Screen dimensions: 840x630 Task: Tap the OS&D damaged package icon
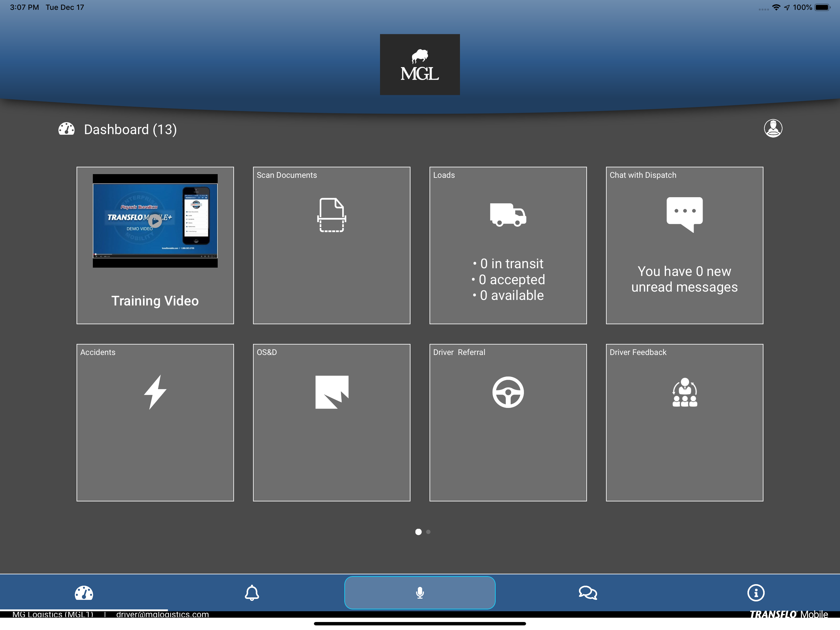click(x=331, y=392)
